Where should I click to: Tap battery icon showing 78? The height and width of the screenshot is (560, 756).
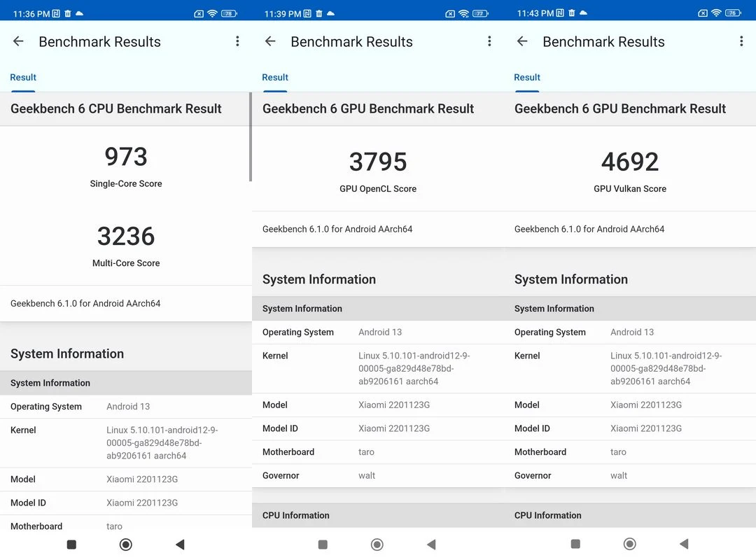pyautogui.click(x=229, y=13)
